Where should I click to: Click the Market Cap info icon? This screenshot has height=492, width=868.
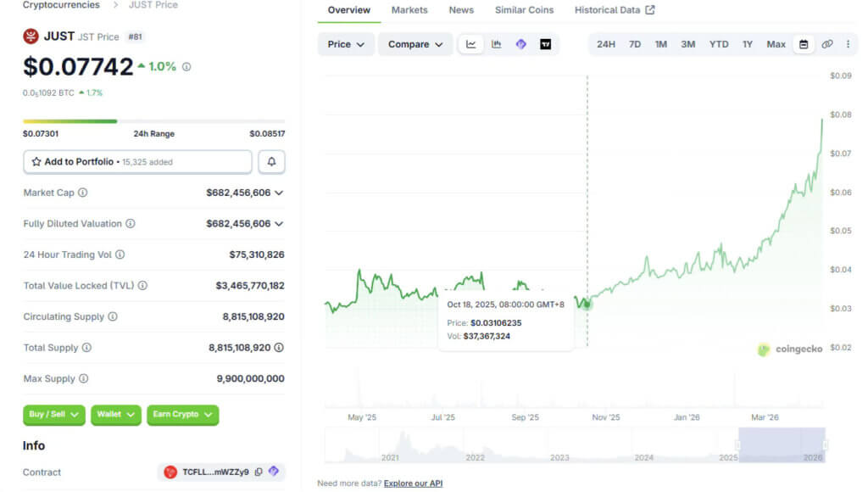pos(83,193)
